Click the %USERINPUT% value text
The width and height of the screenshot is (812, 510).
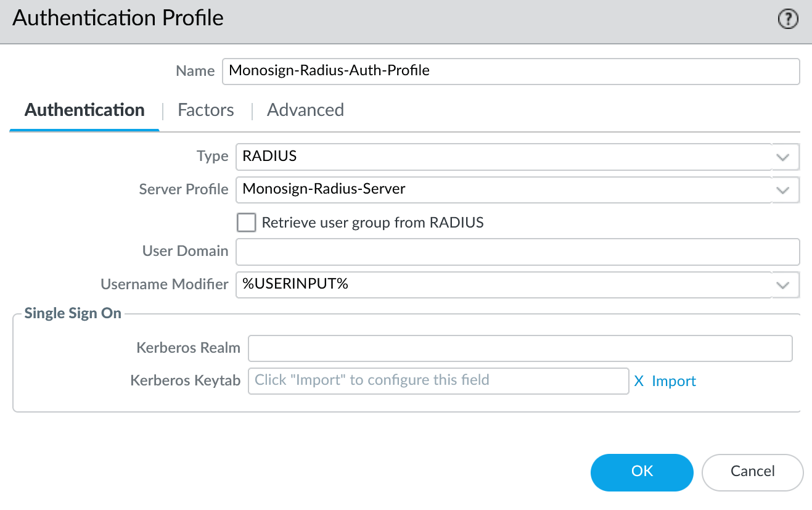coord(295,284)
